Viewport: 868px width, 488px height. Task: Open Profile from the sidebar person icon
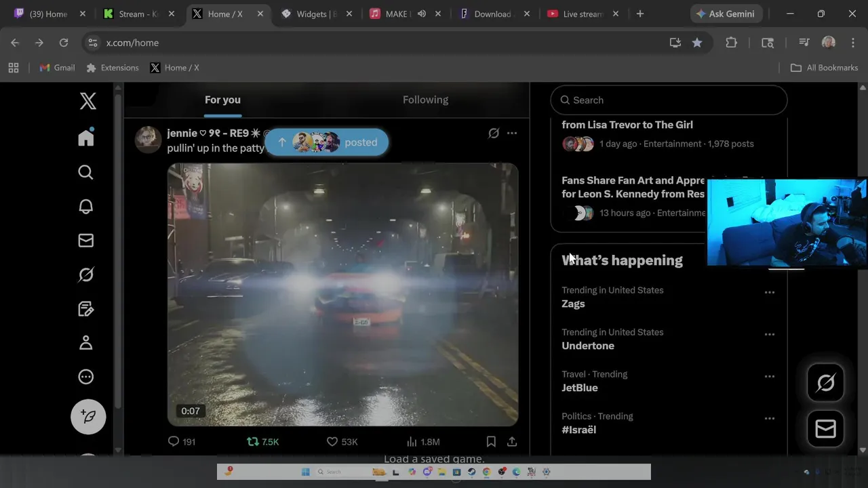click(85, 343)
